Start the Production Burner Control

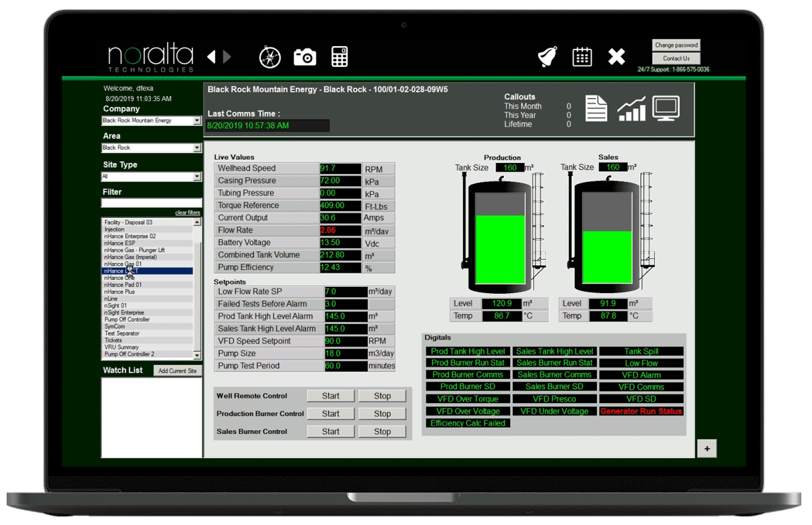(331, 413)
